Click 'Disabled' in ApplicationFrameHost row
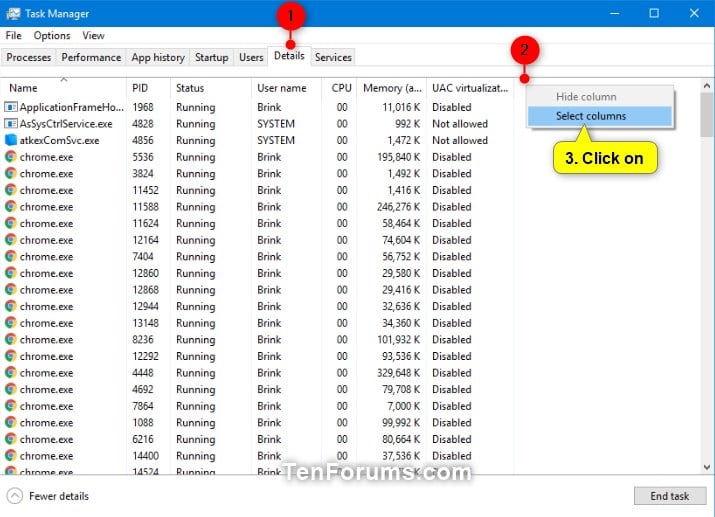Image resolution: width=715 pixels, height=517 pixels. click(451, 107)
